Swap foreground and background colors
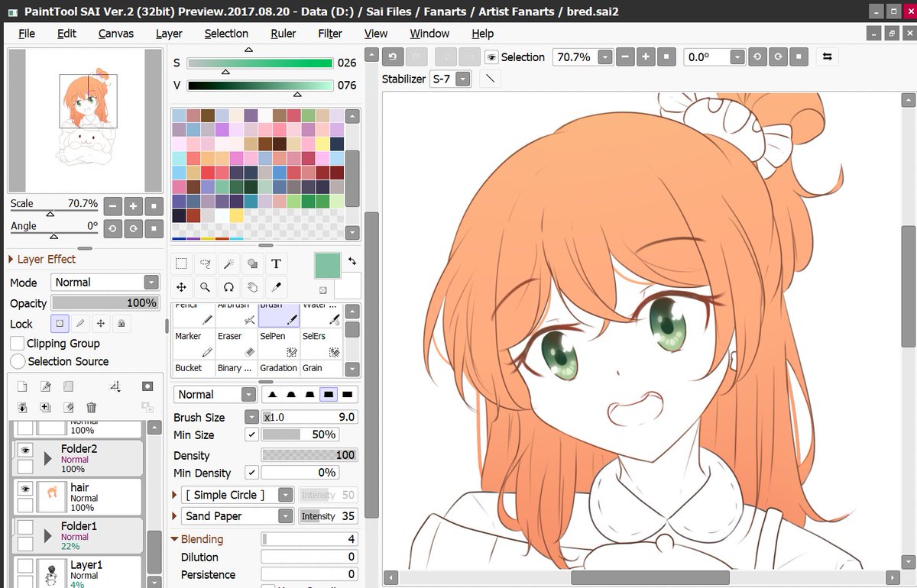Image resolution: width=917 pixels, height=588 pixels. click(352, 260)
